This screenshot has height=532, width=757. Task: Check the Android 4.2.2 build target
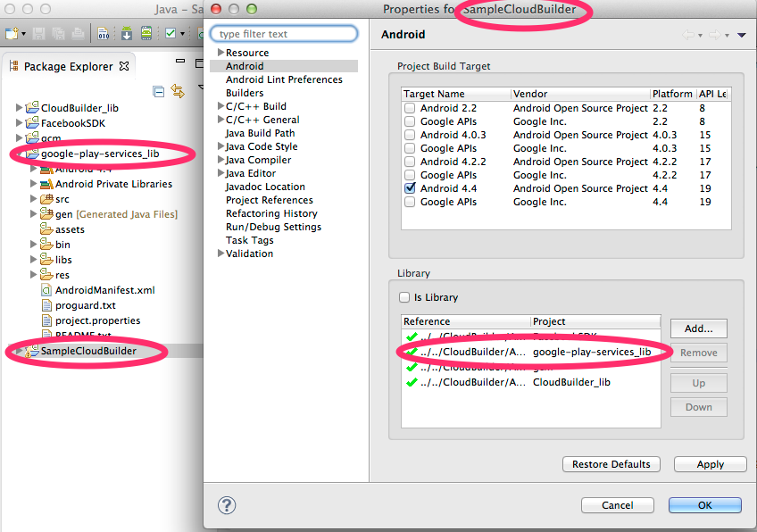point(410,162)
